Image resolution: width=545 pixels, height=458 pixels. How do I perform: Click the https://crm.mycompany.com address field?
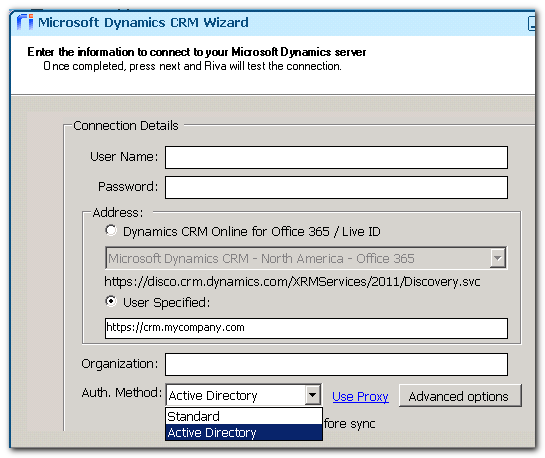[x=306, y=328]
